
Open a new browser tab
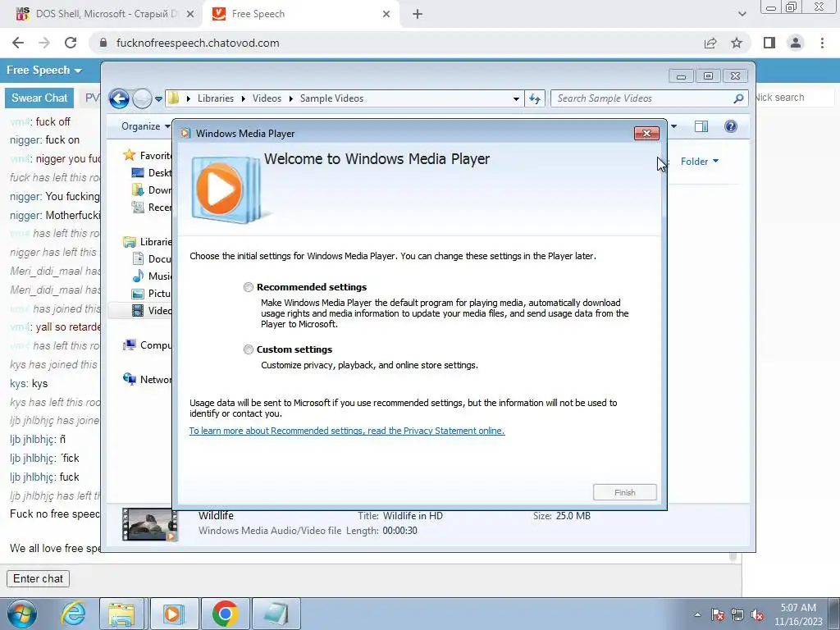point(418,15)
